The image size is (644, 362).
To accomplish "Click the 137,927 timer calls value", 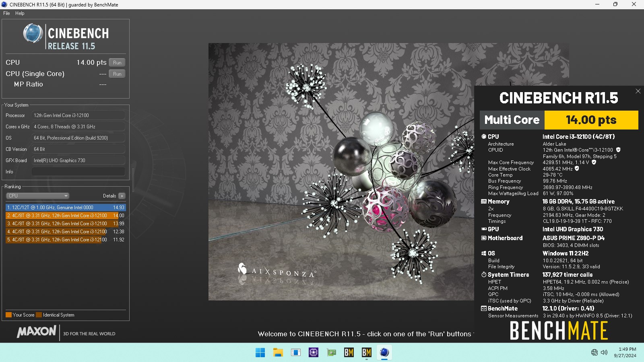I will point(568,275).
